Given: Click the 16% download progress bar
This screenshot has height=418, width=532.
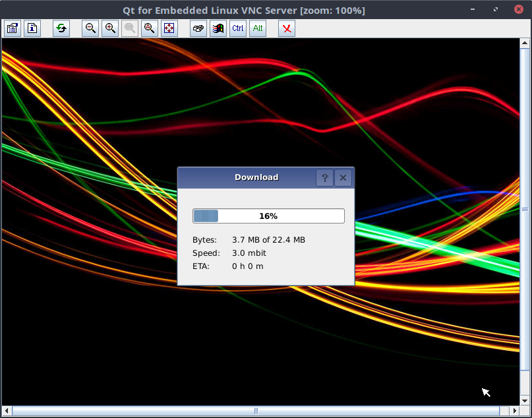Looking at the screenshot, I should click(x=268, y=216).
